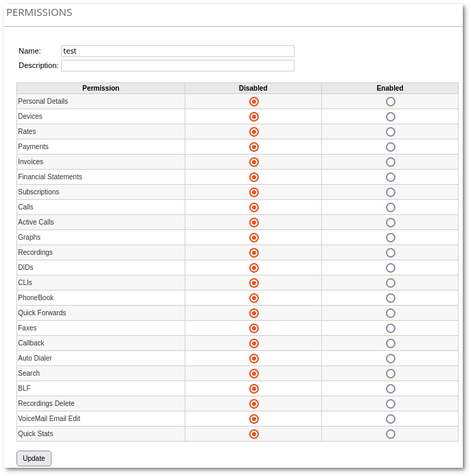Turn on Invoices permission
Viewport: 471px width, 476px height.
pyautogui.click(x=391, y=162)
